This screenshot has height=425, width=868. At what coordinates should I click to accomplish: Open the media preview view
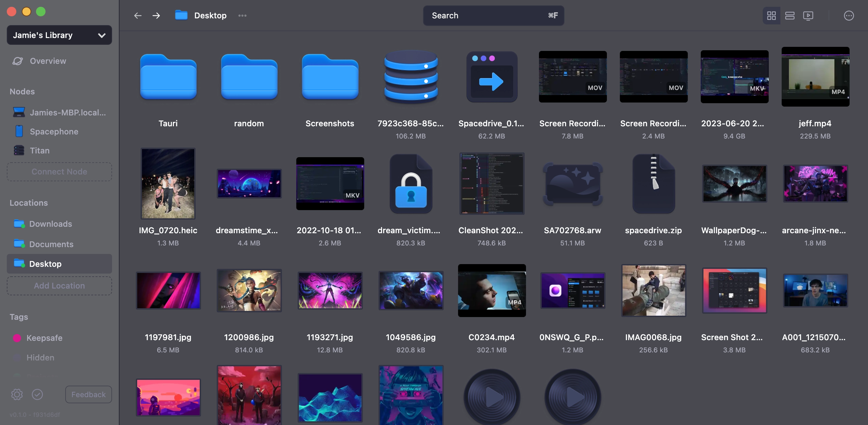[x=808, y=15]
